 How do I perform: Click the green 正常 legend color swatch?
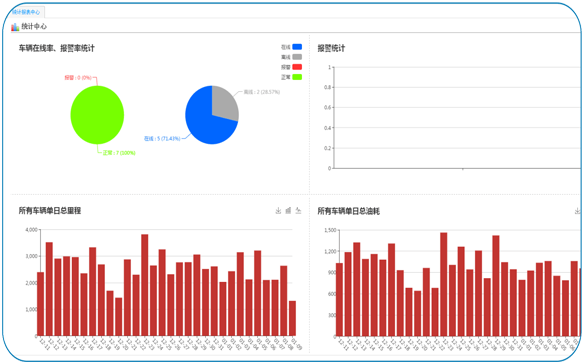(x=297, y=77)
